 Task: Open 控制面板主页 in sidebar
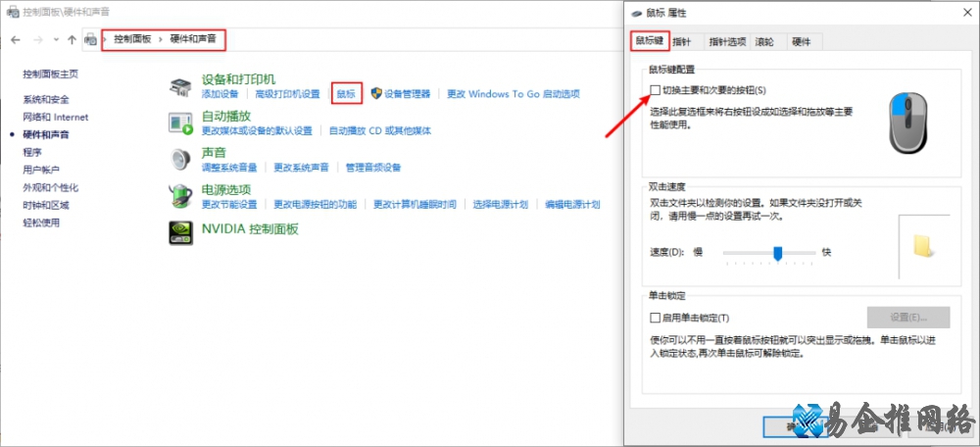pos(51,74)
